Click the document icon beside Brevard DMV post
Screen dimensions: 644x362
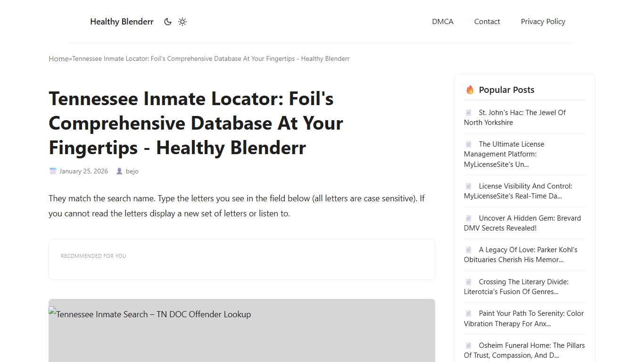(468, 218)
